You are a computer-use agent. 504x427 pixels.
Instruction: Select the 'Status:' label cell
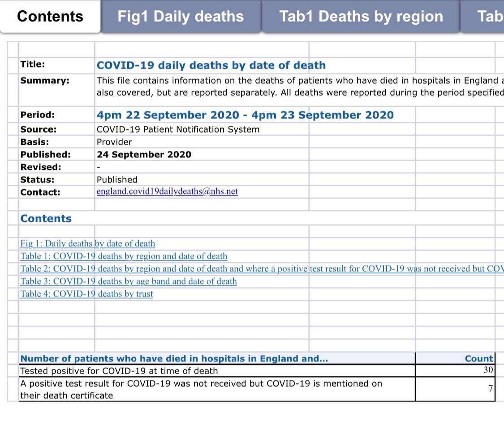click(56, 179)
